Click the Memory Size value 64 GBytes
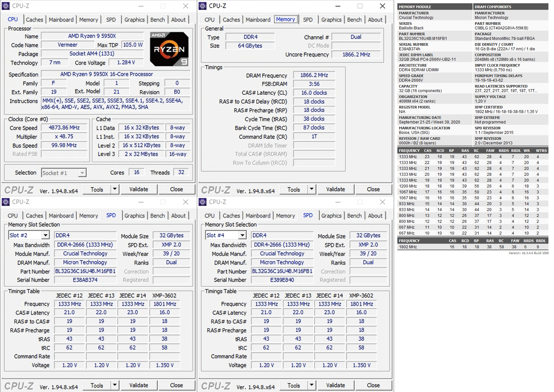The width and height of the screenshot is (554, 392). (x=250, y=46)
